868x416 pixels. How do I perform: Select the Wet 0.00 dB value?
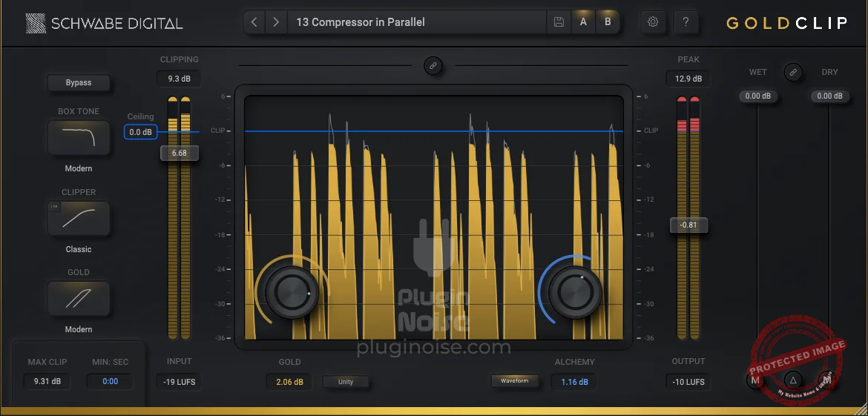(758, 96)
